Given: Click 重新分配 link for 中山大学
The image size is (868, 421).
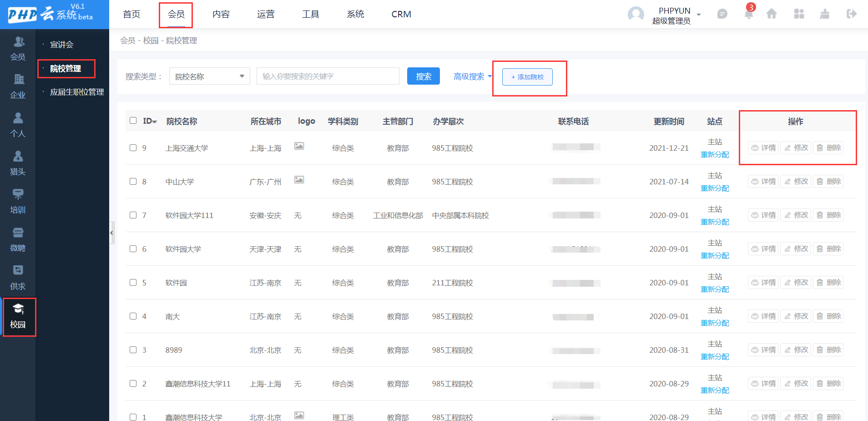Looking at the screenshot, I should [x=715, y=188].
